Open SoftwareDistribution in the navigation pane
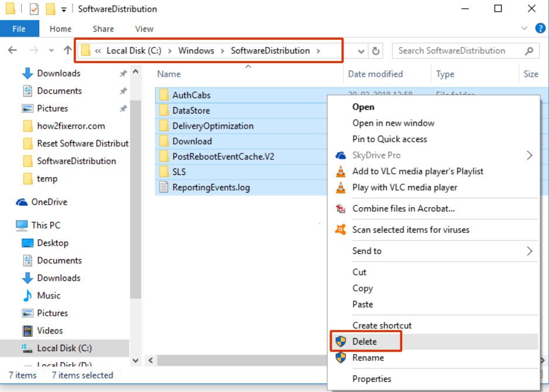Screen dimensions: 549x392 [76, 161]
